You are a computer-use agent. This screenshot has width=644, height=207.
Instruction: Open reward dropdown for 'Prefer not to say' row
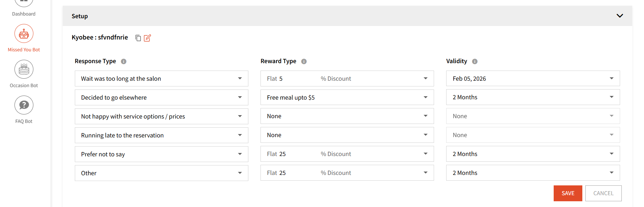pos(347,154)
